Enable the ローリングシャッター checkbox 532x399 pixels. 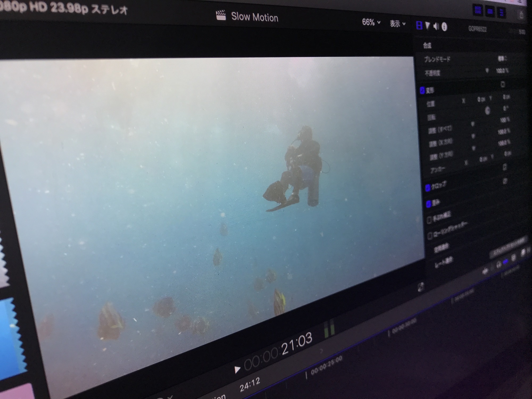coord(430,236)
